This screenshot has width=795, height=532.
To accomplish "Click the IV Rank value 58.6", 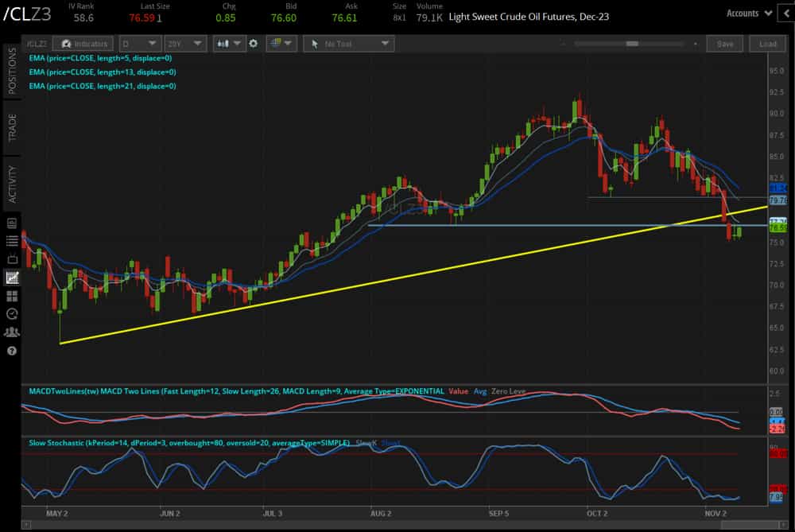I will pyautogui.click(x=83, y=17).
